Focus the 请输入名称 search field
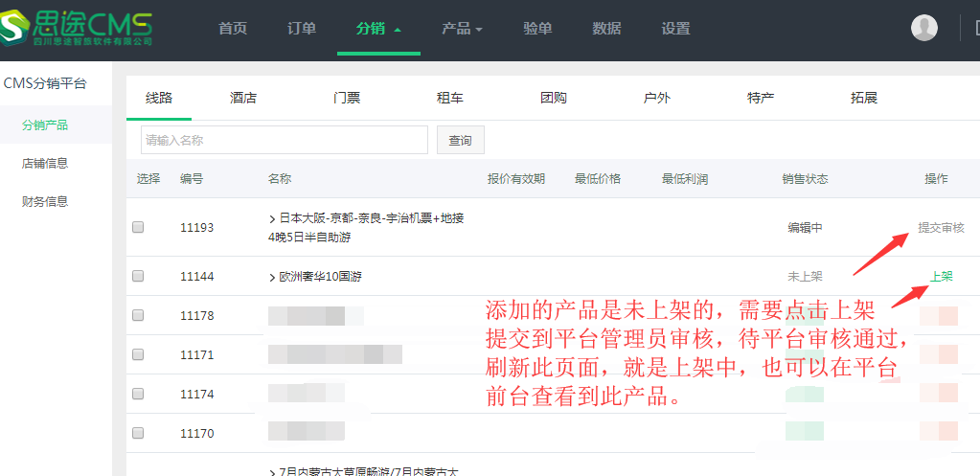 click(x=284, y=141)
